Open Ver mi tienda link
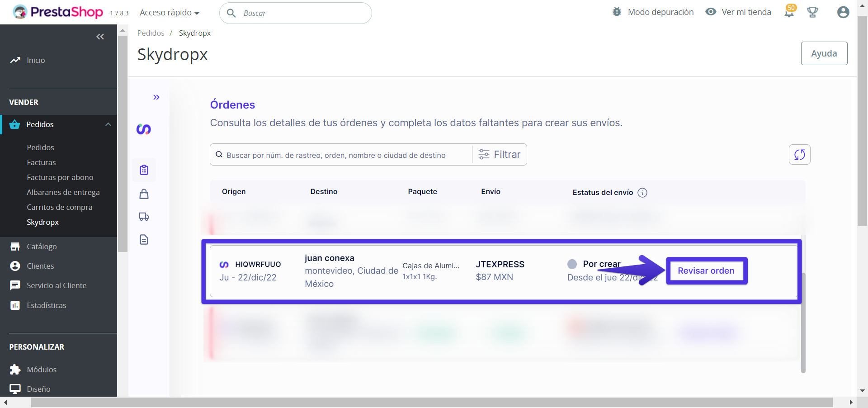 pyautogui.click(x=738, y=12)
